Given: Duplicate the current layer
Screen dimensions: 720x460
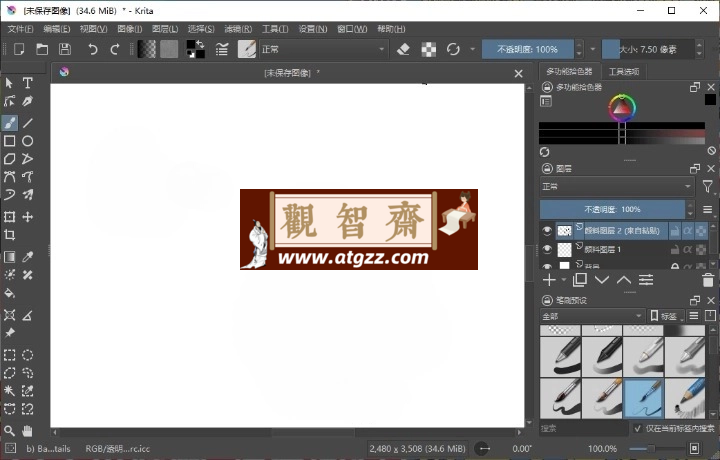Looking at the screenshot, I should click(579, 280).
